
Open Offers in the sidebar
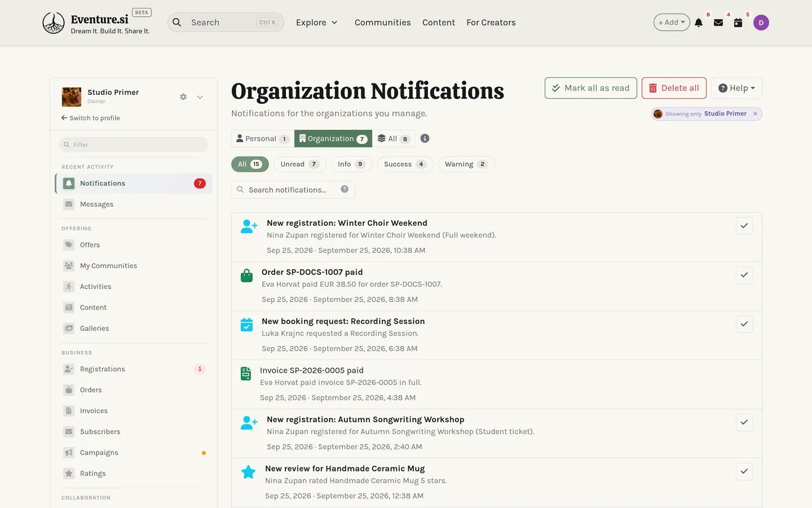pyautogui.click(x=134, y=245)
